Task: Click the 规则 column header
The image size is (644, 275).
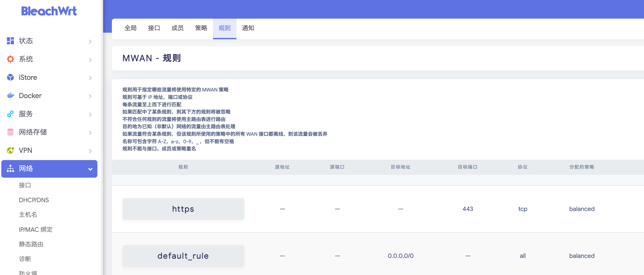Action: pyautogui.click(x=183, y=167)
